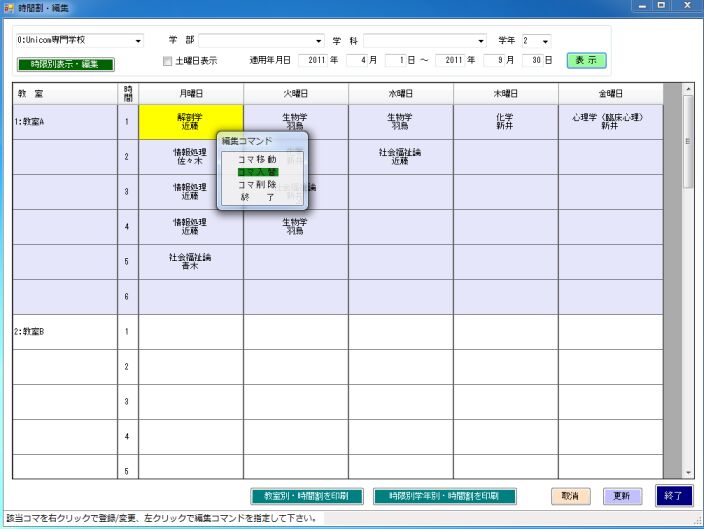This screenshot has height=529, width=704.
Task: Choose コマ入替 from the edit command popup
Action: (x=257, y=172)
